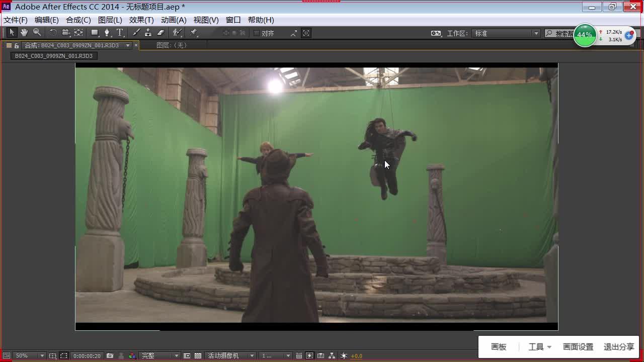Click the 退出分享 exit sharing button
The image size is (644, 362).
(619, 347)
